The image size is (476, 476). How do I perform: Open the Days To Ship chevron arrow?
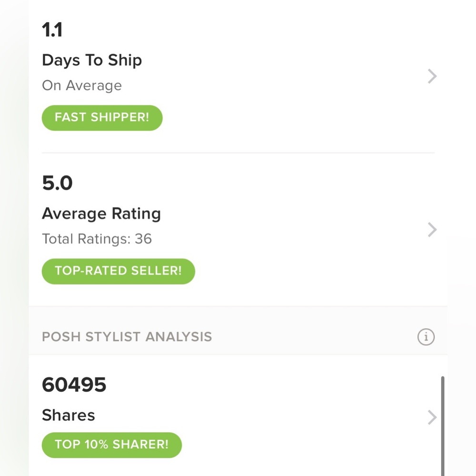click(432, 76)
